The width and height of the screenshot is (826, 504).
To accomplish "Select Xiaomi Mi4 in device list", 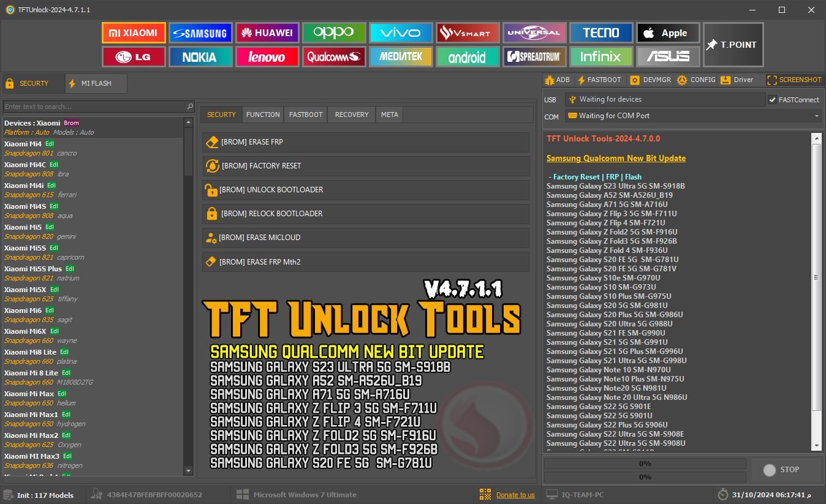I will [x=93, y=148].
